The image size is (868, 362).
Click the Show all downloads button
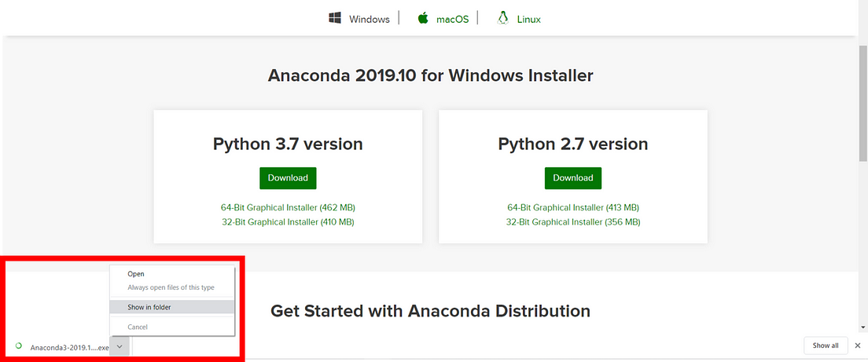(826, 346)
